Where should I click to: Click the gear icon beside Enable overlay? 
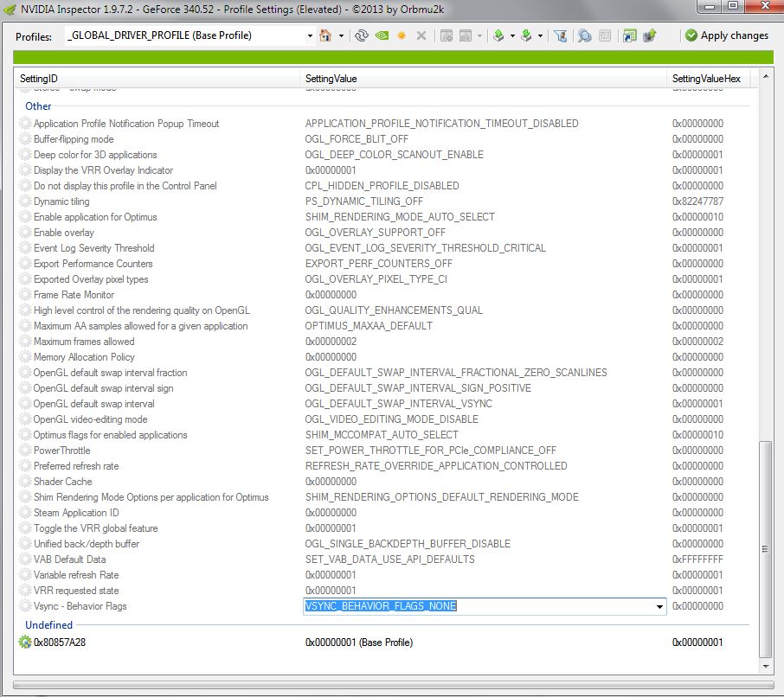25,233
